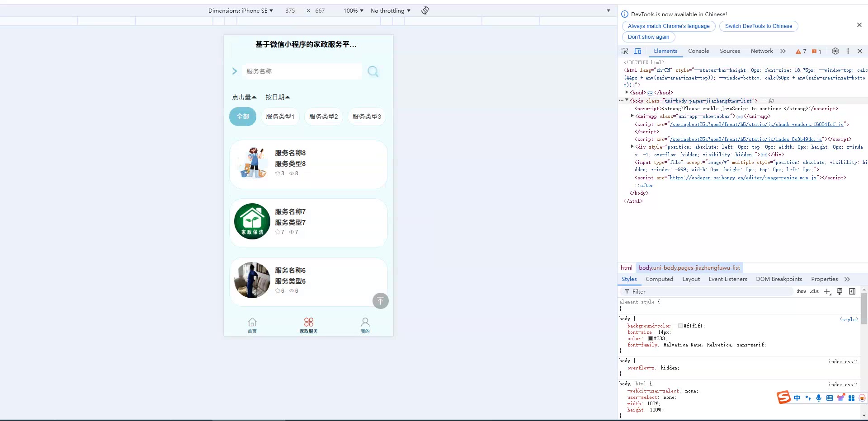Switch to the Sources tab
868x421 pixels.
[x=730, y=51]
